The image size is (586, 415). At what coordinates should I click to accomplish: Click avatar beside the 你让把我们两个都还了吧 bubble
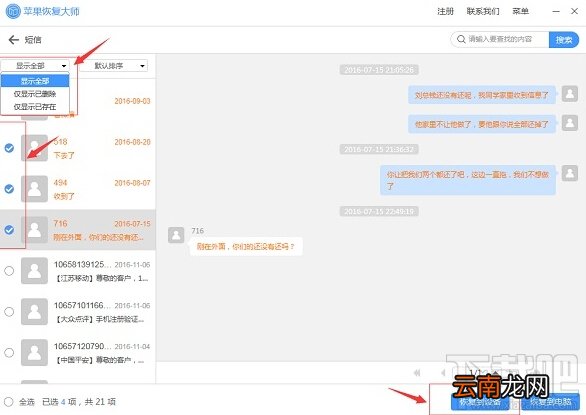tap(570, 173)
